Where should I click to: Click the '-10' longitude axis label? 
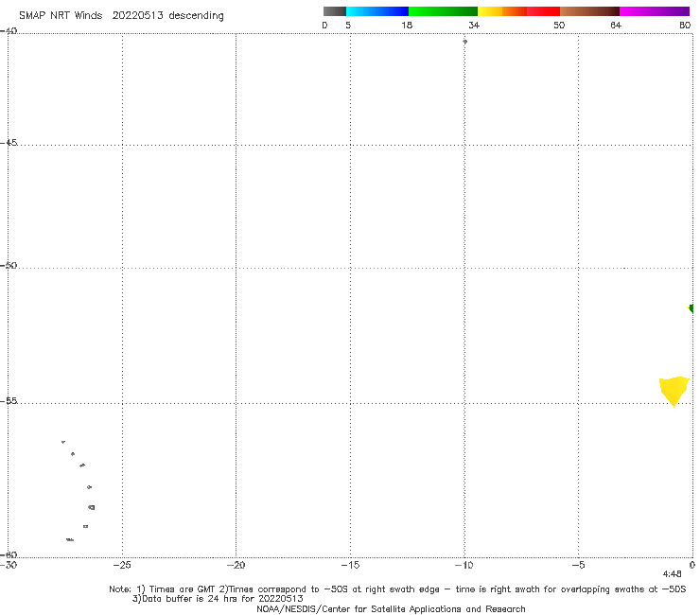click(464, 566)
